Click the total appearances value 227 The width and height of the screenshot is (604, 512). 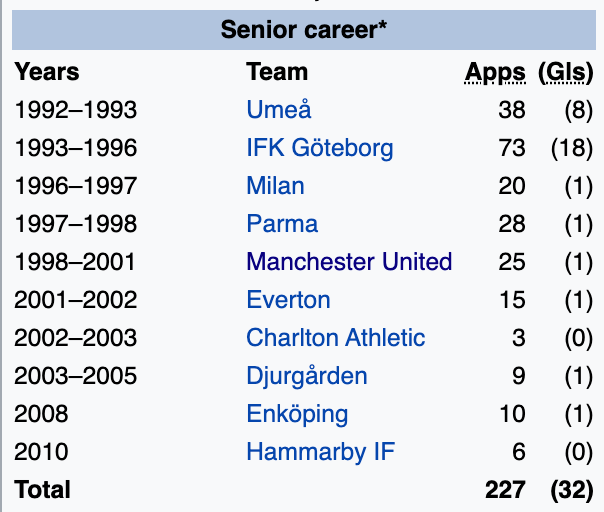505,490
